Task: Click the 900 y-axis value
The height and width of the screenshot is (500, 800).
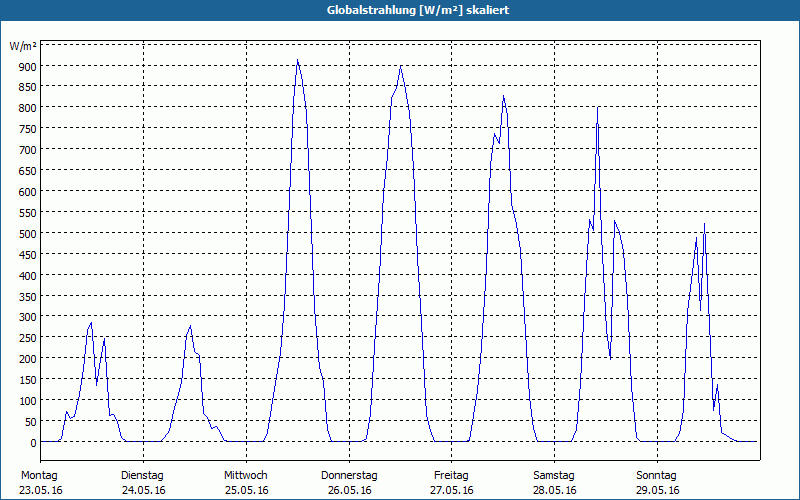Action: point(28,66)
